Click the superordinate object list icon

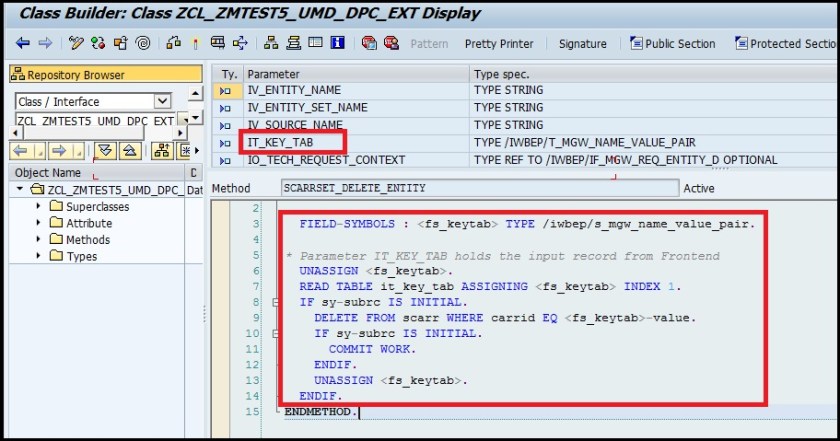162,151
